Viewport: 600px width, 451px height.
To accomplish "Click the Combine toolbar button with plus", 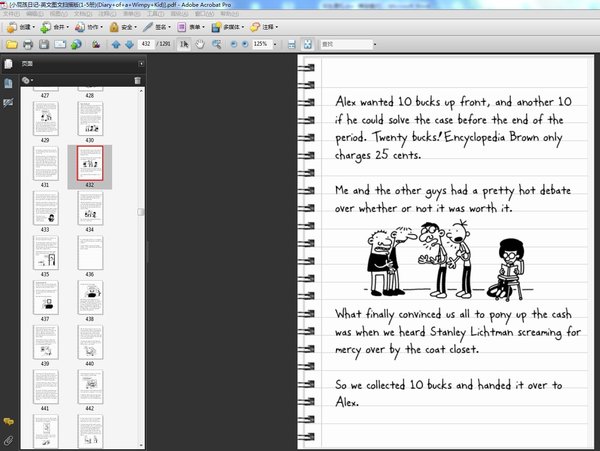I will click(x=54, y=27).
